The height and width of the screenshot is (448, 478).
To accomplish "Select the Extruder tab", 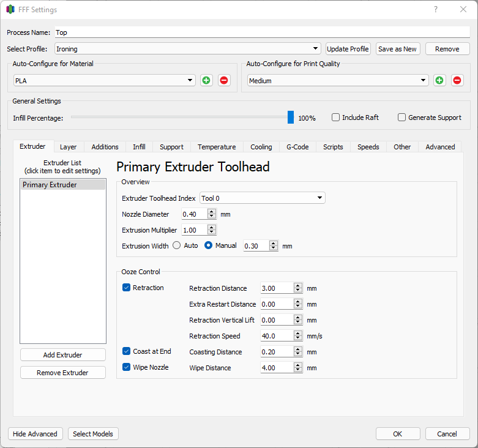I will click(32, 146).
